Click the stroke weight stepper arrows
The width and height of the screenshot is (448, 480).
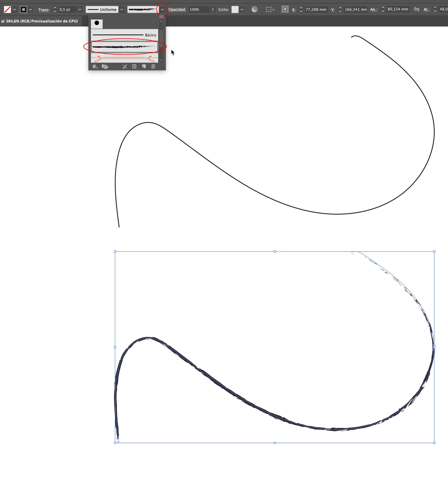point(55,9)
